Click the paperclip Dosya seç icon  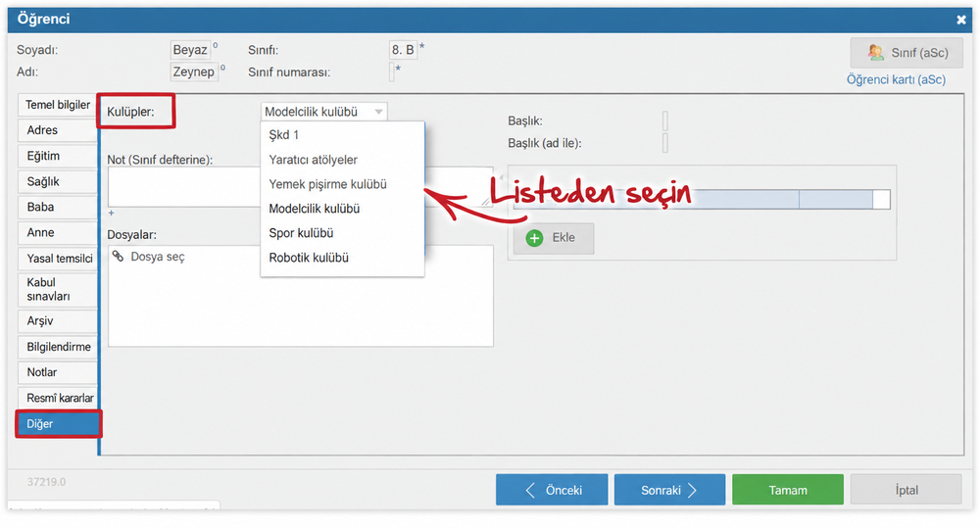(119, 256)
